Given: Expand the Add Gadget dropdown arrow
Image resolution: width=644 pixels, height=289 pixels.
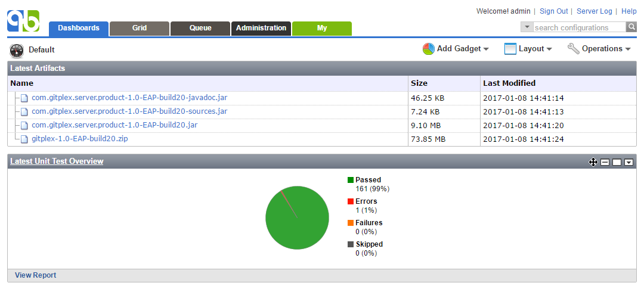Looking at the screenshot, I should pos(486,49).
